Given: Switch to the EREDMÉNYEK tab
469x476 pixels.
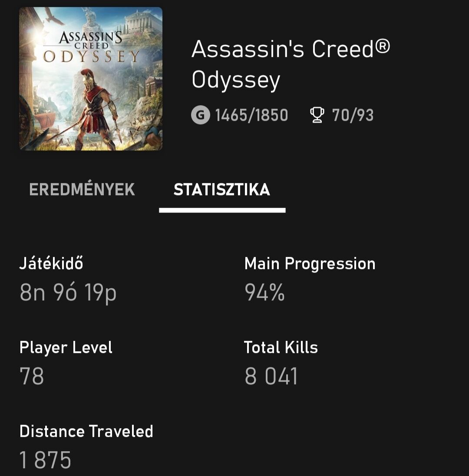Looking at the screenshot, I should pos(82,190).
